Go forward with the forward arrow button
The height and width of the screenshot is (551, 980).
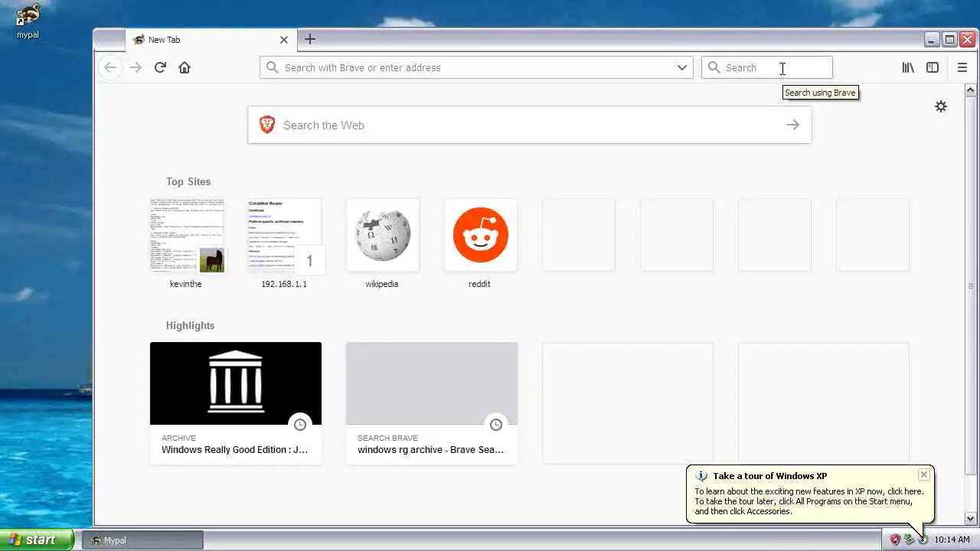(x=136, y=67)
